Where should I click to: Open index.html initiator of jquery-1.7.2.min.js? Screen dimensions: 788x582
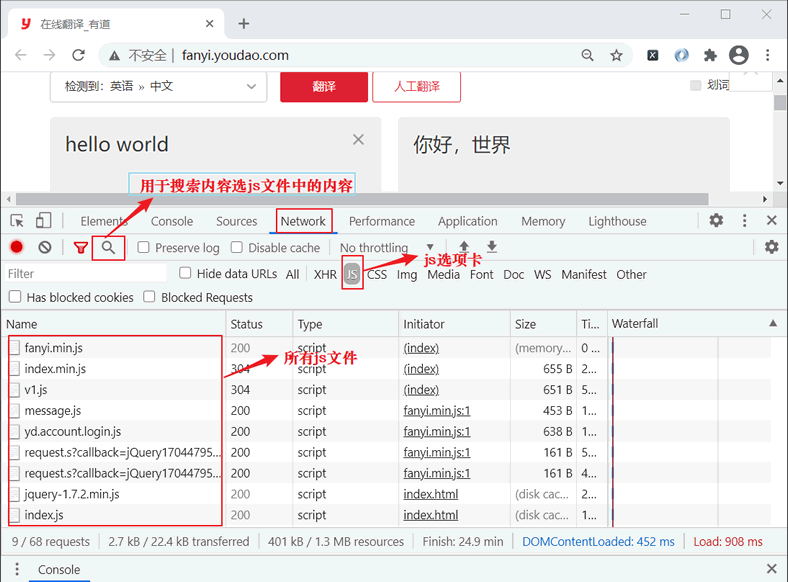coord(431,494)
